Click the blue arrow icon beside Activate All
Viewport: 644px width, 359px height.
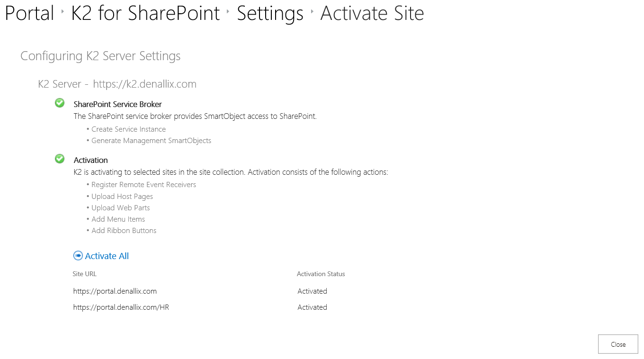pyautogui.click(x=78, y=256)
